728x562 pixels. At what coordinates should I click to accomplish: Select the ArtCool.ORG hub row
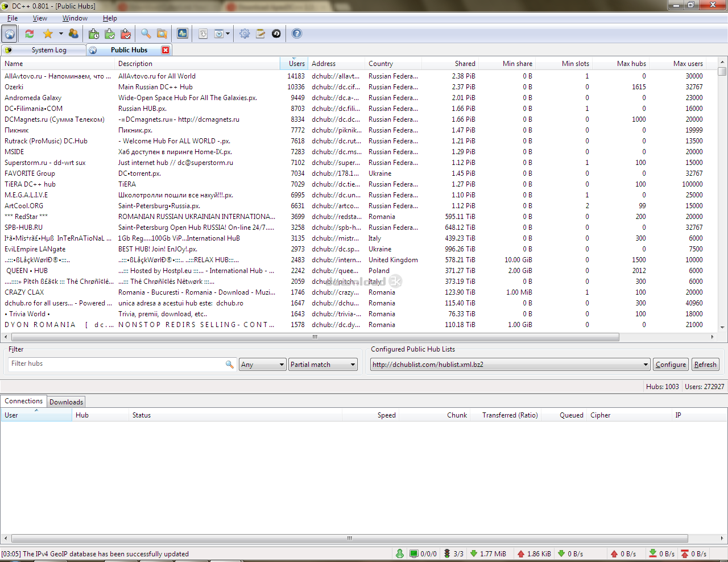(359, 206)
